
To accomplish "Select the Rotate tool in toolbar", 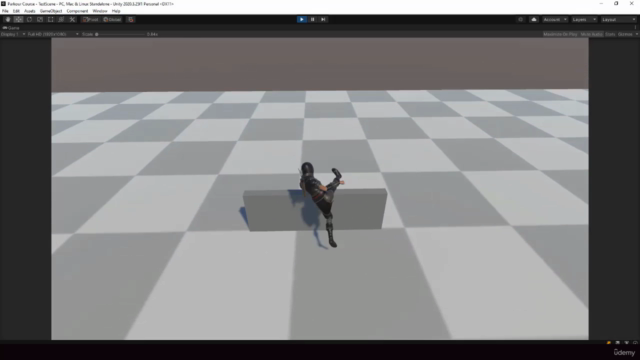I will pos(29,20).
